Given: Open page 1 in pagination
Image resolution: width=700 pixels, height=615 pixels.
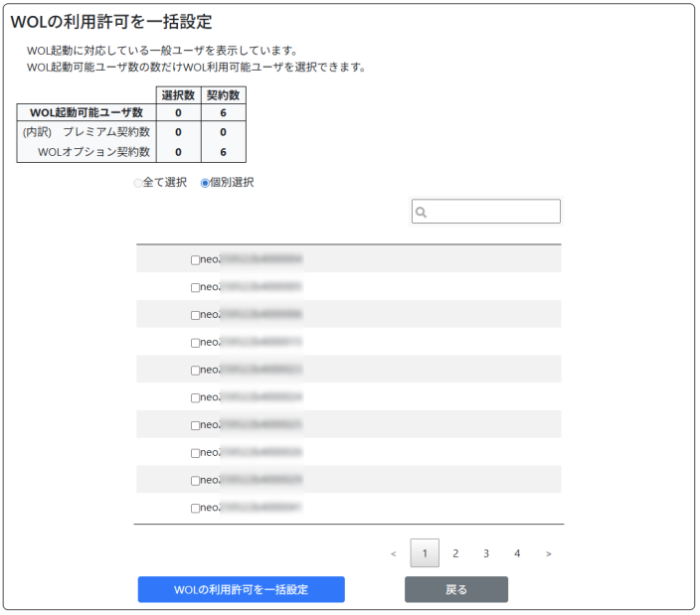Looking at the screenshot, I should tap(425, 553).
